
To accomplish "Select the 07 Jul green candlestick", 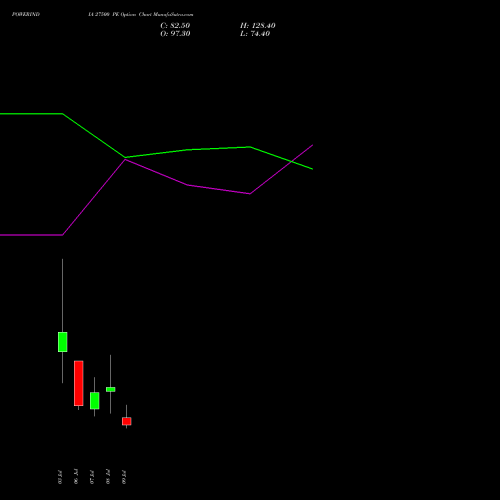I will coord(94,400).
